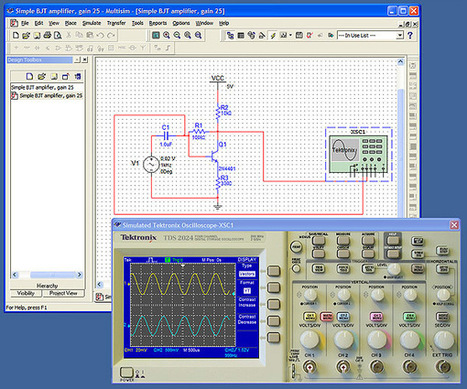Screen dimensions: 467x389
Task: Open the Simulate menu
Action: 92,23
